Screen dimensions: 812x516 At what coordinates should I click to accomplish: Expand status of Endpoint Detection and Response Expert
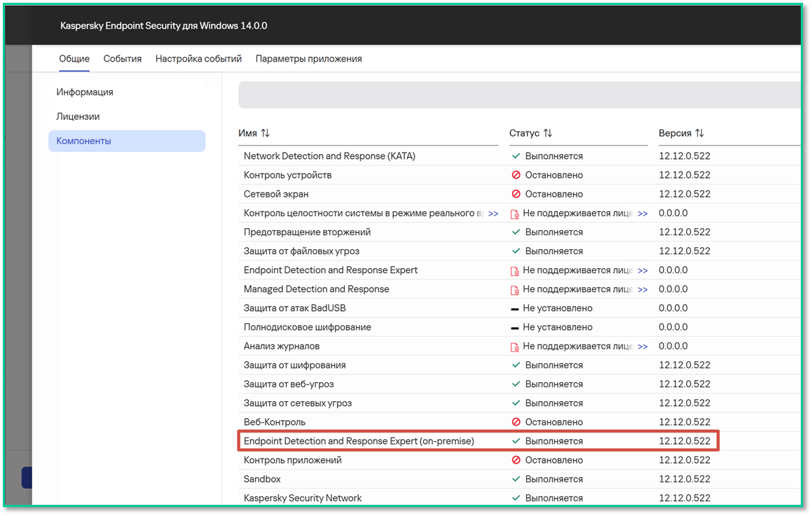pyautogui.click(x=642, y=271)
